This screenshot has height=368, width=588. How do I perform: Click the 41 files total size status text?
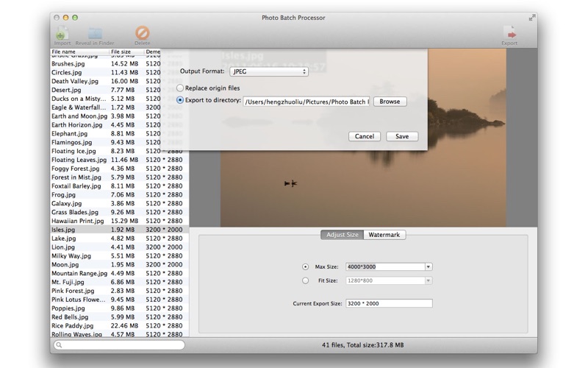(x=362, y=344)
